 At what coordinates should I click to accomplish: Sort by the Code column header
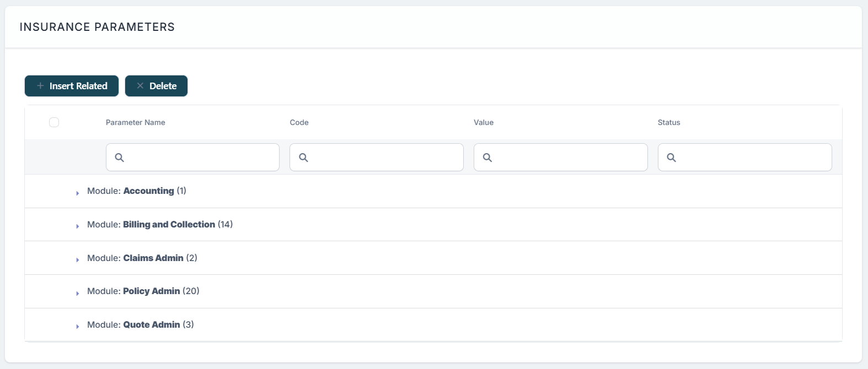[x=299, y=122]
